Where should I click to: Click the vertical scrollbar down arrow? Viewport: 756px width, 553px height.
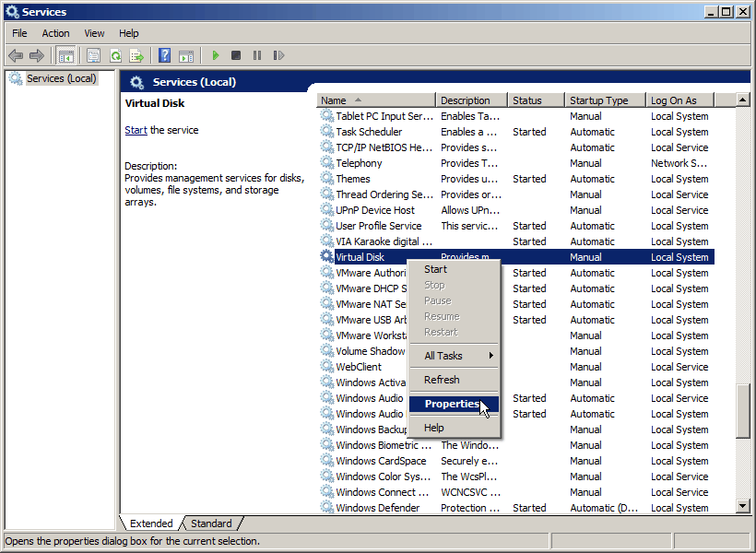pos(743,506)
